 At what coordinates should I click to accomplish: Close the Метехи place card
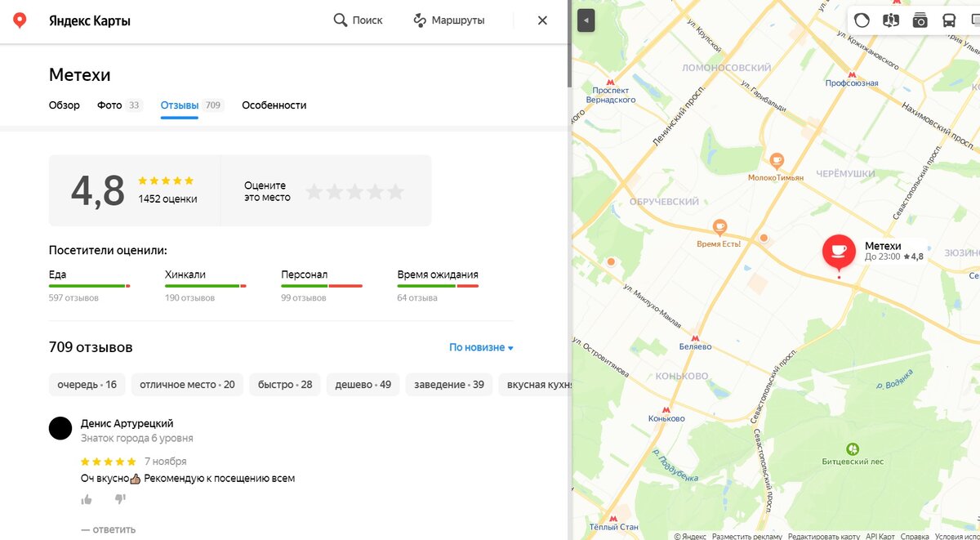[x=542, y=20]
